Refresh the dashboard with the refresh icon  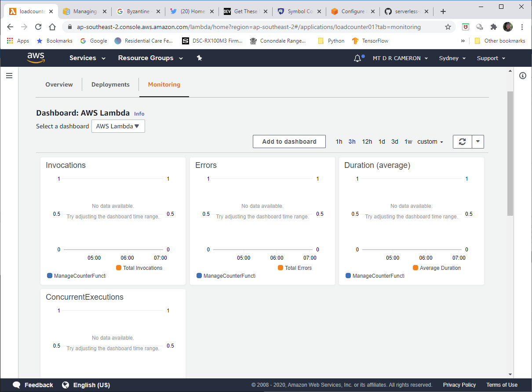(x=462, y=142)
